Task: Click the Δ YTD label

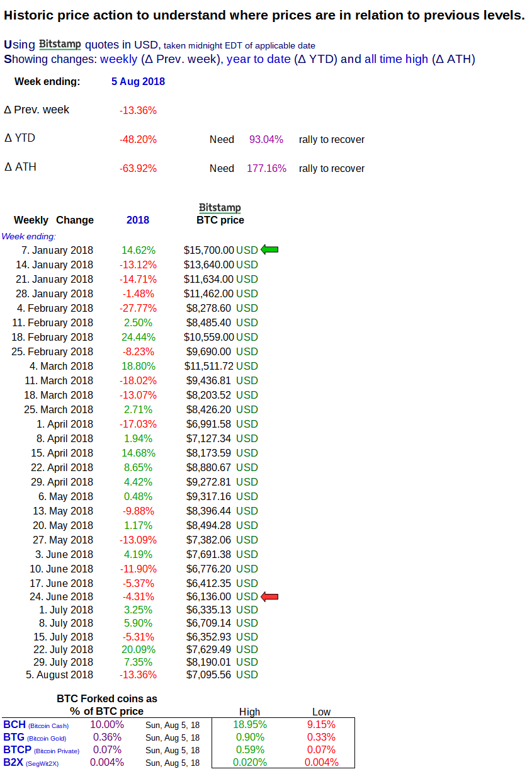Action: pyautogui.click(x=19, y=138)
